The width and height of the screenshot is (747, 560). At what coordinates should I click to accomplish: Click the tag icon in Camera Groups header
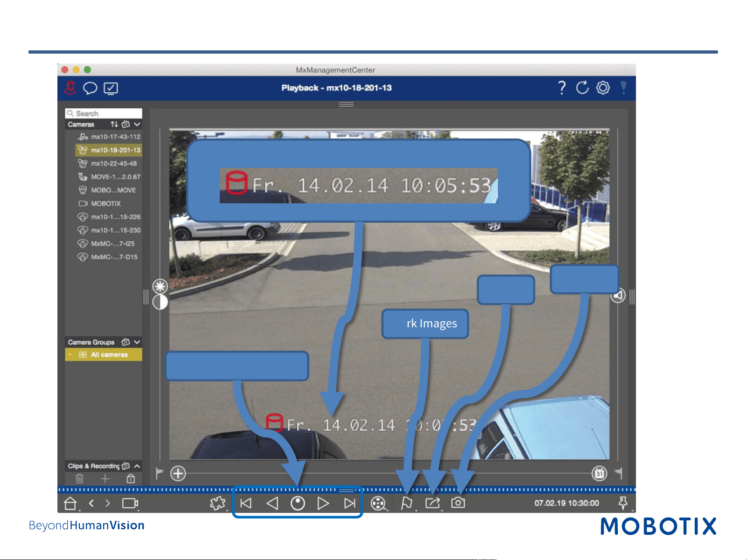126,342
